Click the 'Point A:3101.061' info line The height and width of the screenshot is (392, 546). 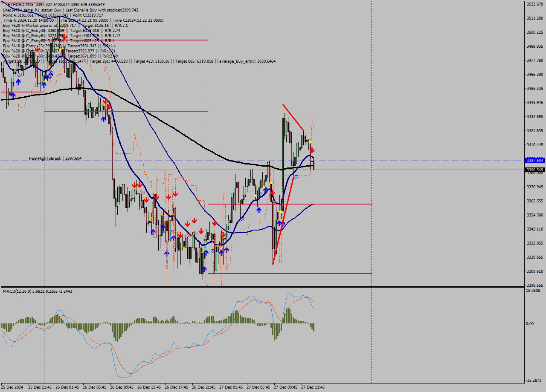(53, 15)
